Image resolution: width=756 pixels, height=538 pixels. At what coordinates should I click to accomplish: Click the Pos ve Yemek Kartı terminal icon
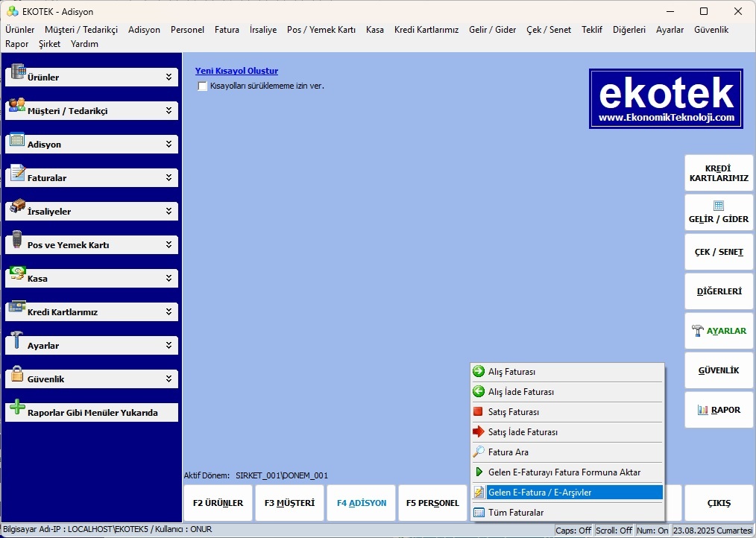click(x=17, y=239)
